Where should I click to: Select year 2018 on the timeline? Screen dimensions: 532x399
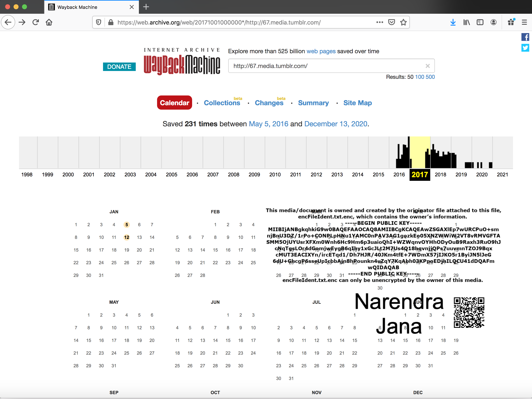tap(440, 175)
